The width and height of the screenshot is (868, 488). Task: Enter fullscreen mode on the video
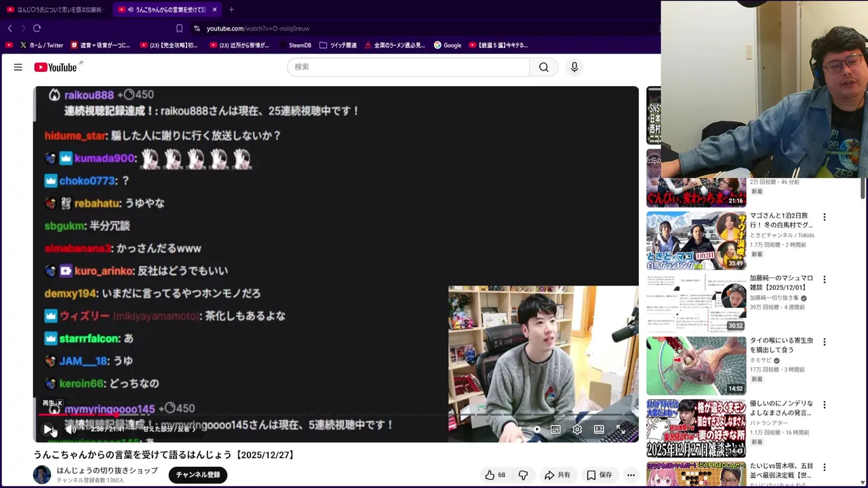point(620,429)
